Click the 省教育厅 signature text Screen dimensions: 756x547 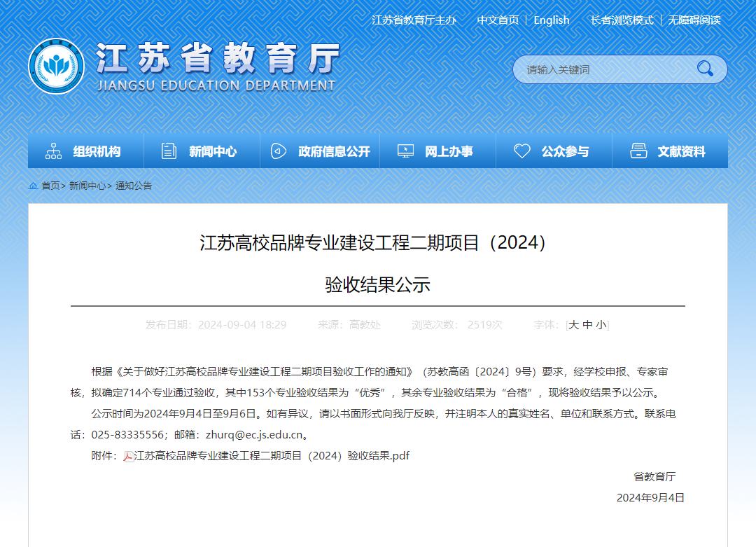(654, 476)
